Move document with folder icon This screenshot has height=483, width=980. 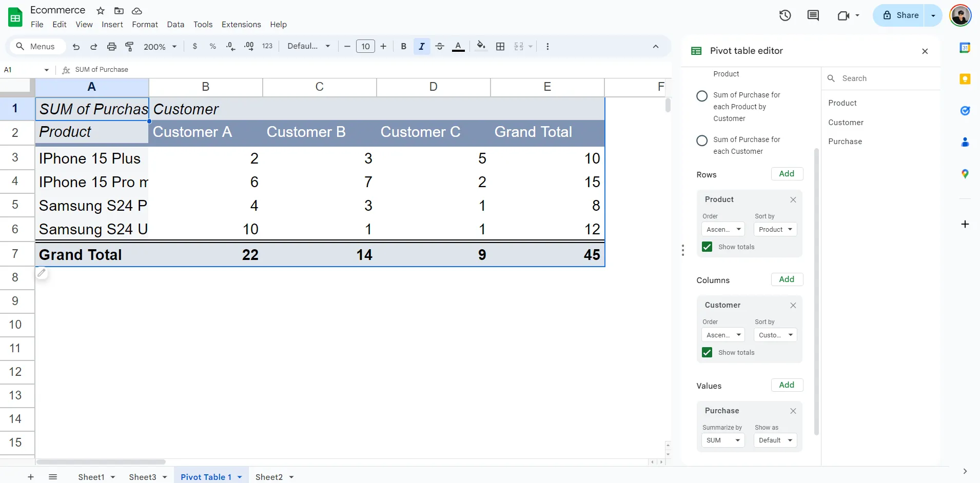coord(119,11)
